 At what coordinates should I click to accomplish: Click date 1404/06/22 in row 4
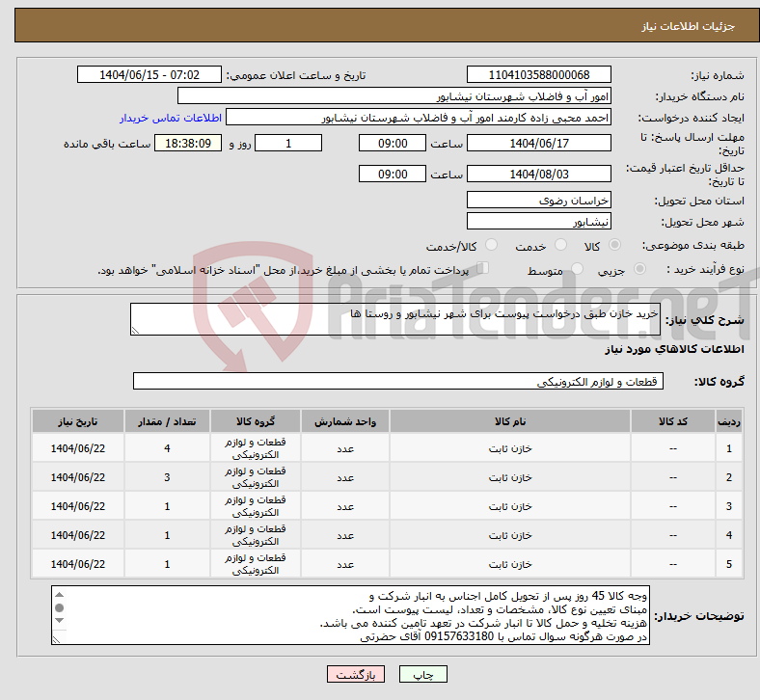pyautogui.click(x=78, y=535)
